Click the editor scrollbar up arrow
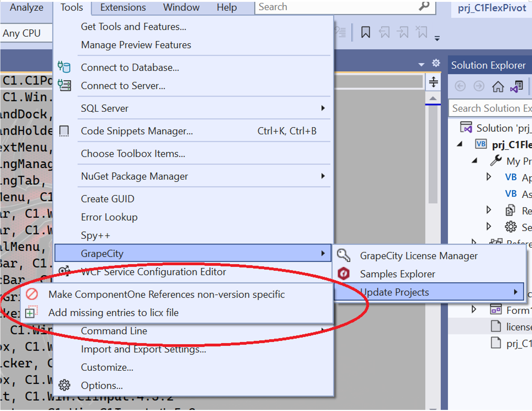The image size is (532, 411). click(433, 98)
